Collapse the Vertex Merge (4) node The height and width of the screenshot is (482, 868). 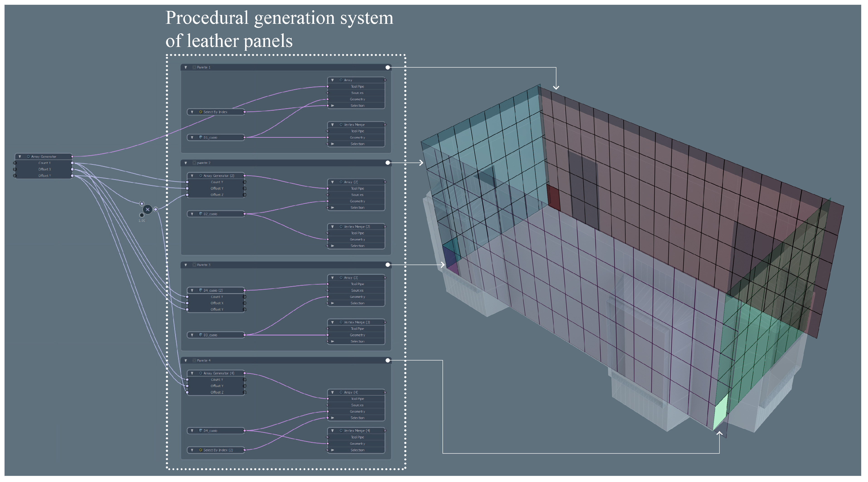point(333,431)
